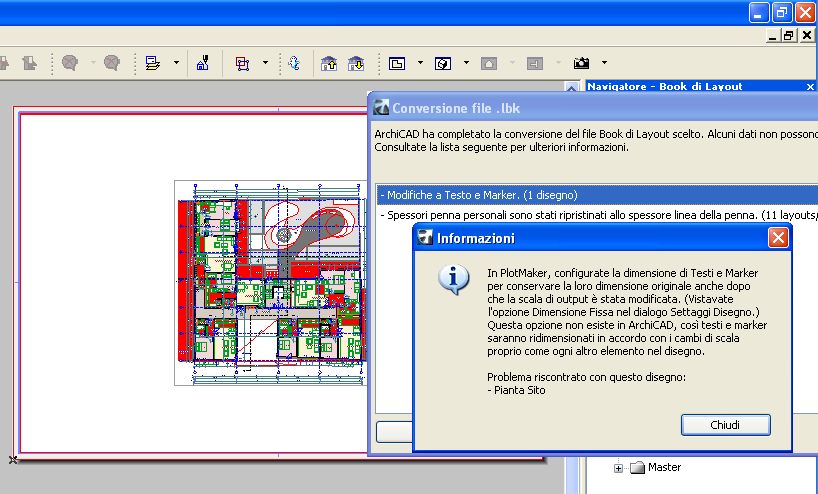Restore the inner document window
Viewport: 818px width, 494px height.
(x=789, y=35)
